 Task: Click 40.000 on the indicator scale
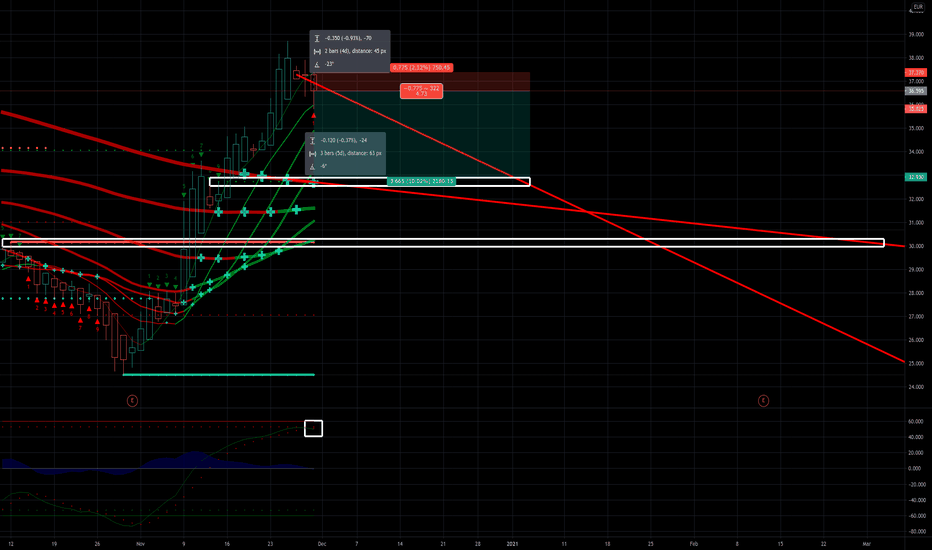[916, 437]
